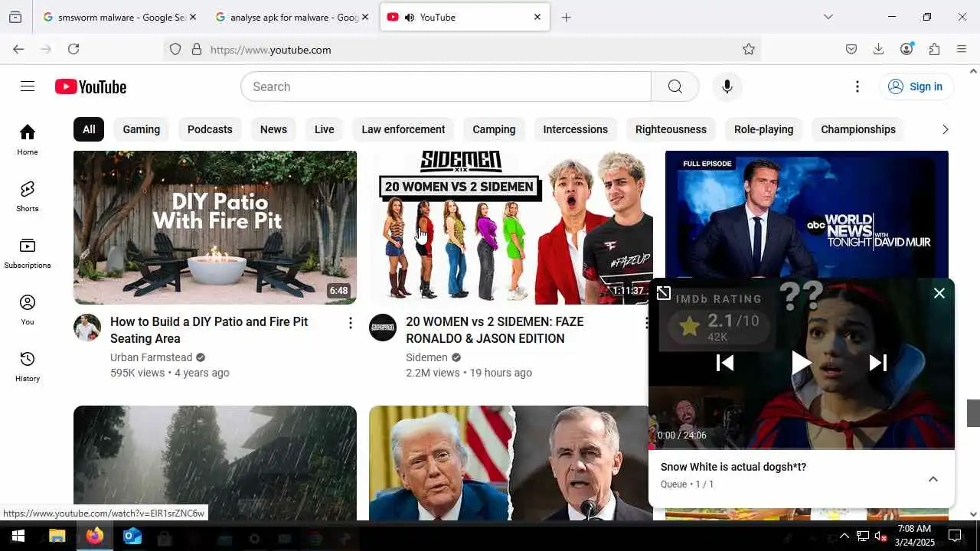
Task: Click the Sign in button
Action: click(x=916, y=86)
